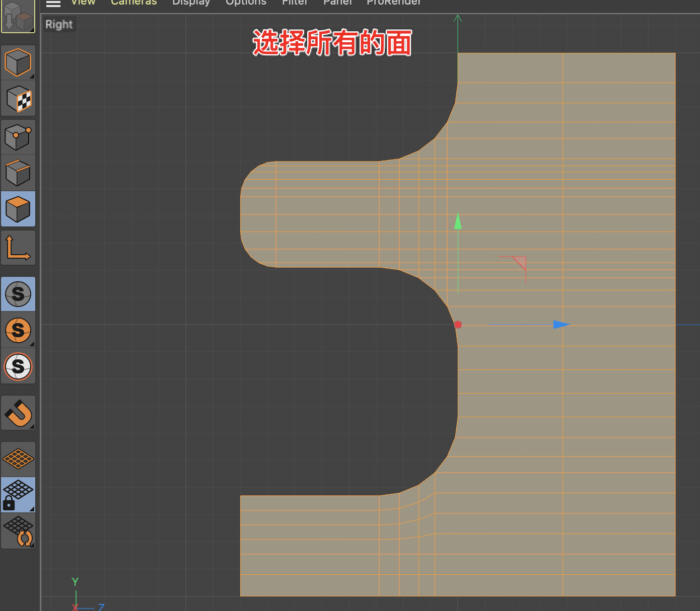Screen dimensions: 700x611
Task: Open the View menu
Action: coord(83,3)
